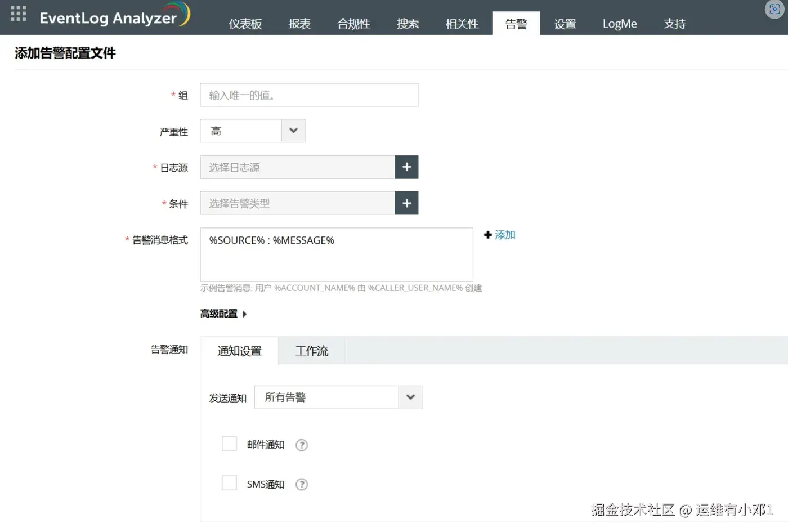Enable the SMS通知 checkbox
This screenshot has width=788, height=532.
[x=229, y=482]
